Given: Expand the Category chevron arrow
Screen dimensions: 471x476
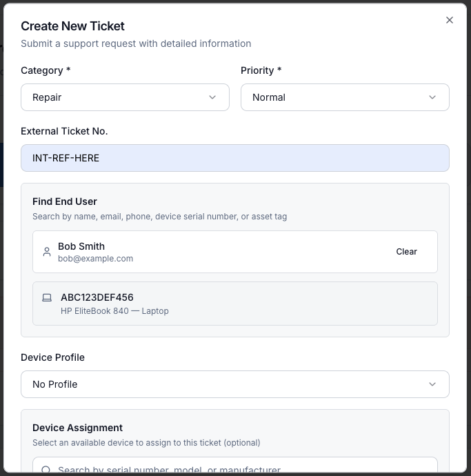Looking at the screenshot, I should tap(212, 97).
